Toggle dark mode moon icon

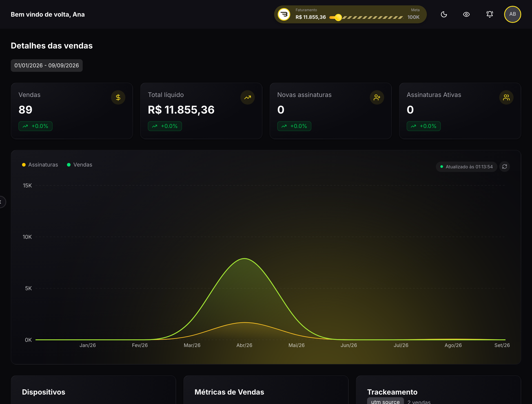tap(444, 14)
